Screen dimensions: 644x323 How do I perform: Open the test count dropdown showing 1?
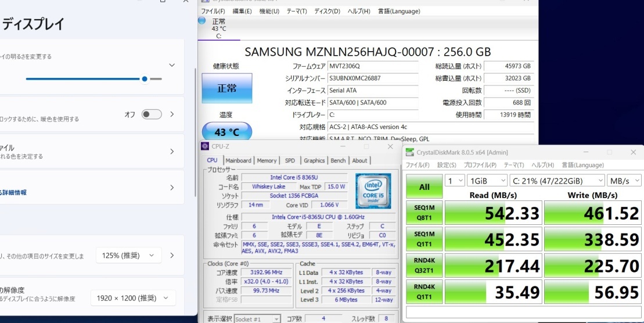pyautogui.click(x=455, y=181)
